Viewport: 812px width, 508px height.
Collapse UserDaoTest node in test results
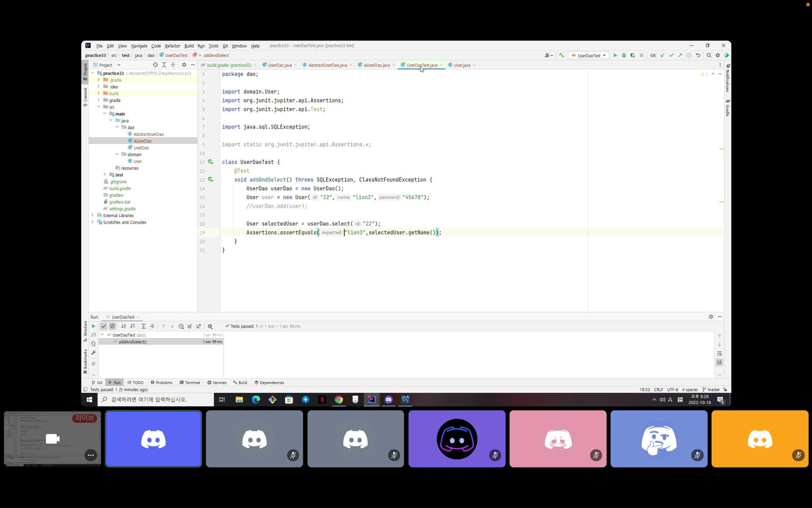pyautogui.click(x=102, y=335)
